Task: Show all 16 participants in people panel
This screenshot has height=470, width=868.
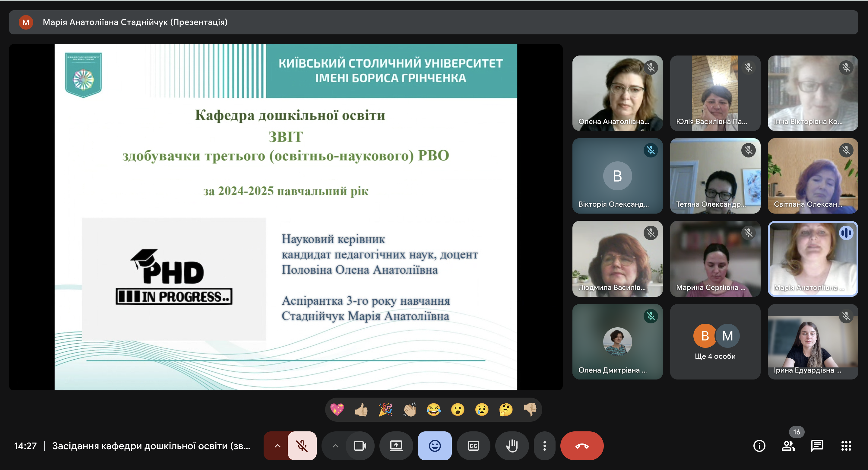Action: [788, 446]
